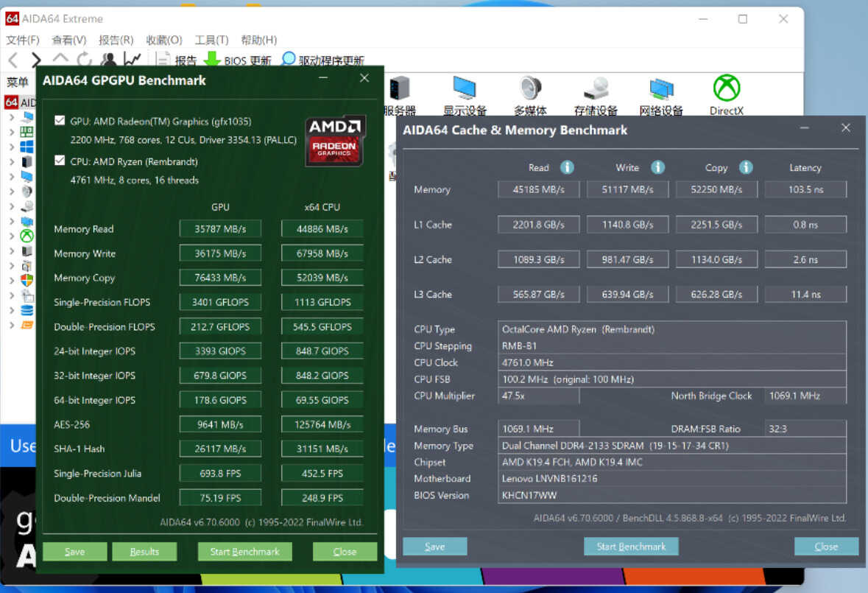Click the 驱动程序更新 driver update icon
This screenshot has width=868, height=593.
(289, 59)
